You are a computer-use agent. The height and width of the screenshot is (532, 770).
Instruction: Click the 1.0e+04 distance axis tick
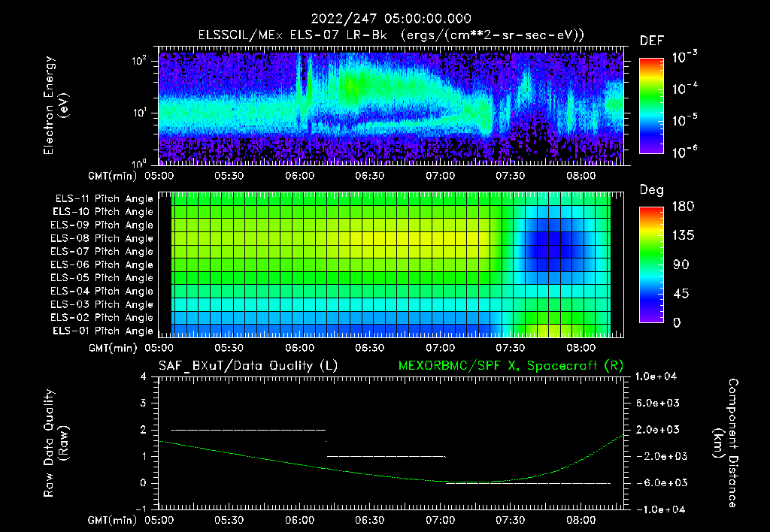656,376
